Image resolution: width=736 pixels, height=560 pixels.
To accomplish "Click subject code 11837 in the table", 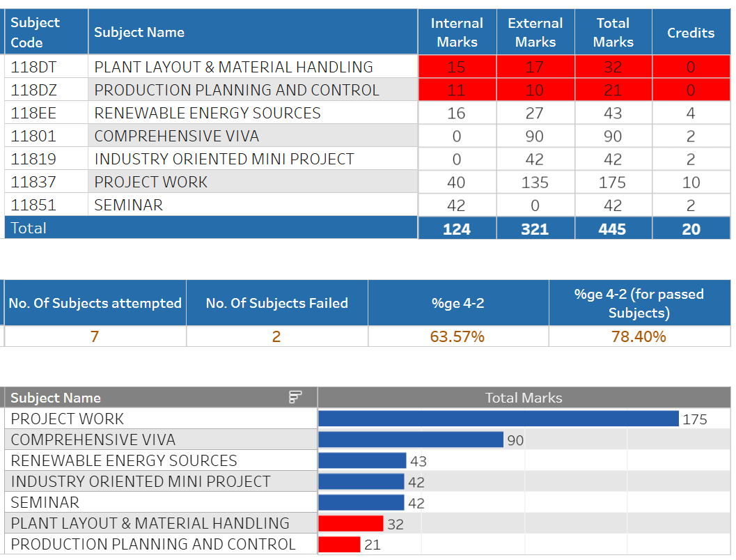I will pyautogui.click(x=33, y=182).
